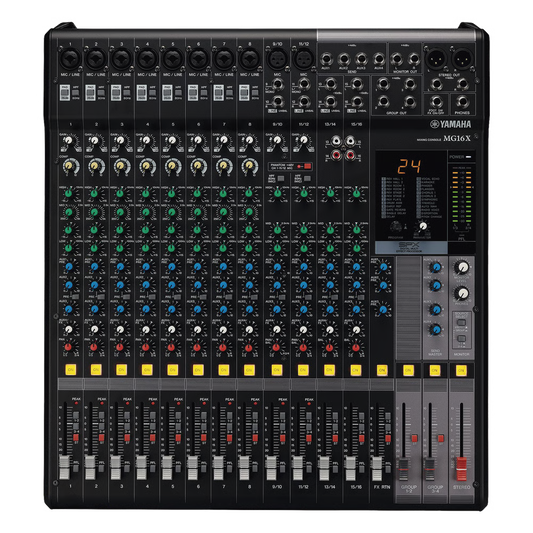This screenshot has width=533, height=533.
Task: Move the red STEREO master fader
Action: click(462, 469)
